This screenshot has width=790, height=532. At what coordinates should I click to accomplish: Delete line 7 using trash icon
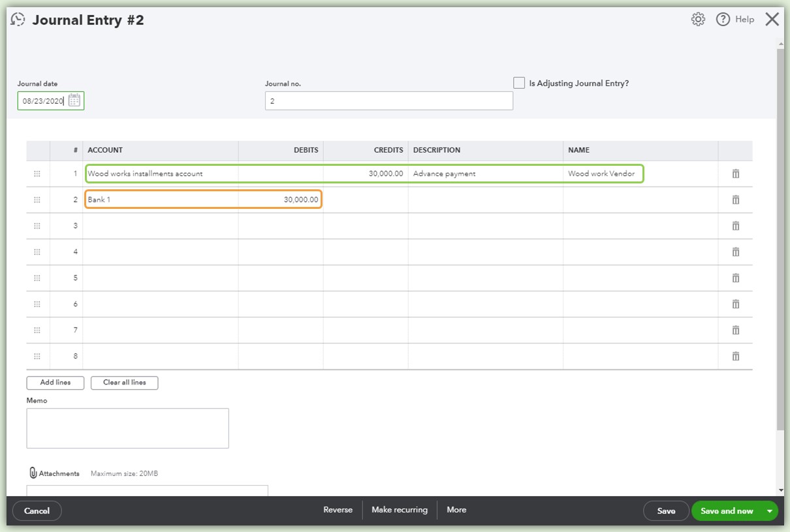point(736,330)
